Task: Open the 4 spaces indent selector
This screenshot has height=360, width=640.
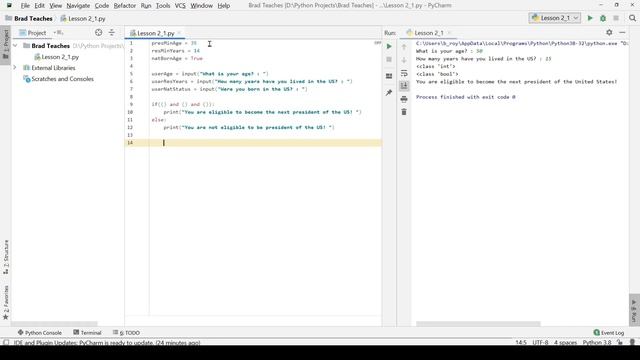Action: [x=565, y=342]
